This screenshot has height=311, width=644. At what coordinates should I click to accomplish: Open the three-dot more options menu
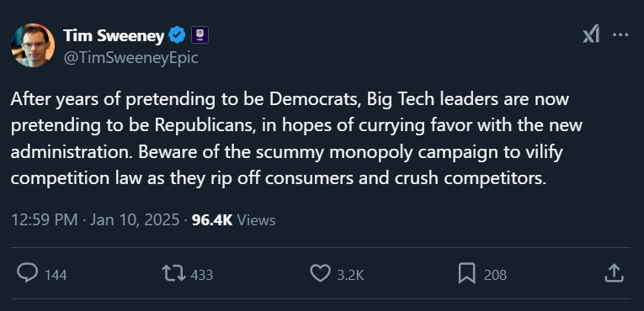point(620,34)
